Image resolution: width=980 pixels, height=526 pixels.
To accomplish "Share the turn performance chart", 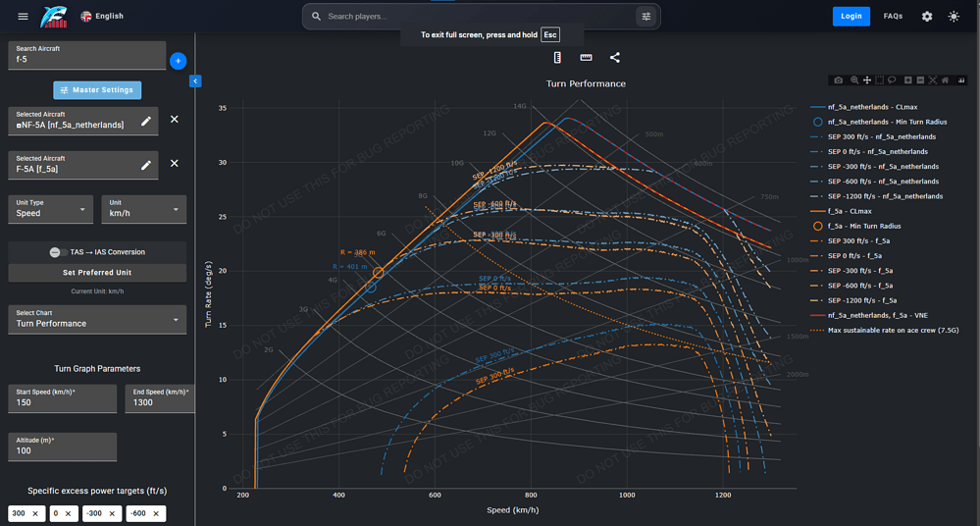I will (x=615, y=58).
